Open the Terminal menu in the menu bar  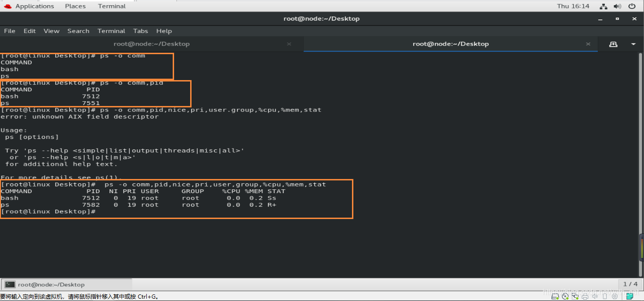click(111, 31)
